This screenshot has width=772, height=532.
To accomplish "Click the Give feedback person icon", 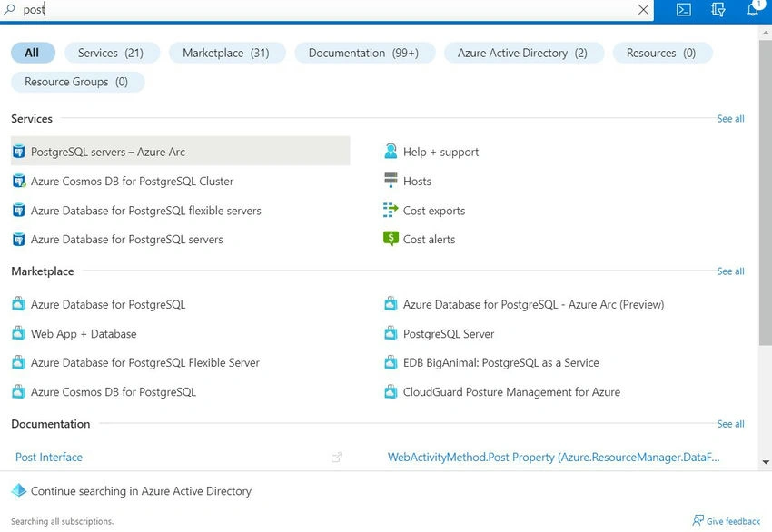I will [698, 521].
